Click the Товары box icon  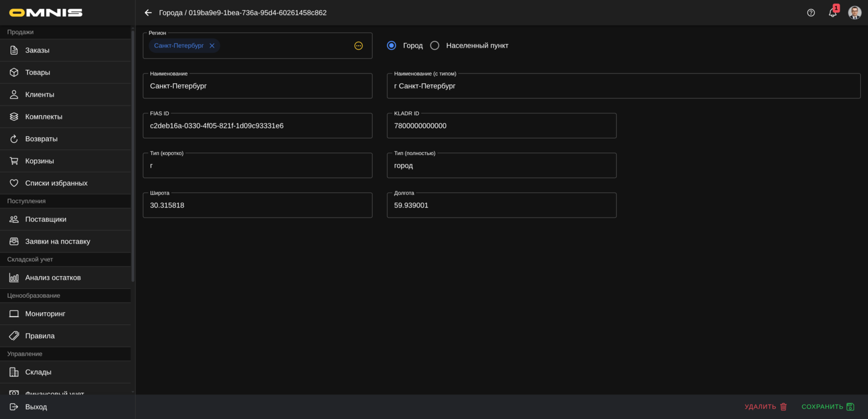pyautogui.click(x=14, y=72)
